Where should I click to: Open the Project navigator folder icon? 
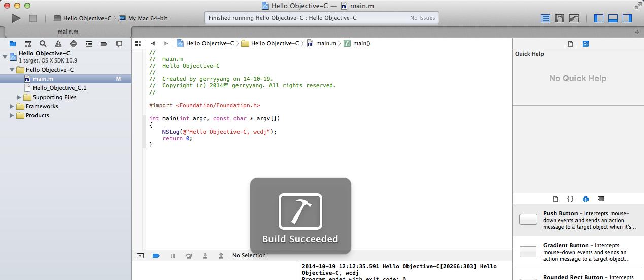[13, 44]
